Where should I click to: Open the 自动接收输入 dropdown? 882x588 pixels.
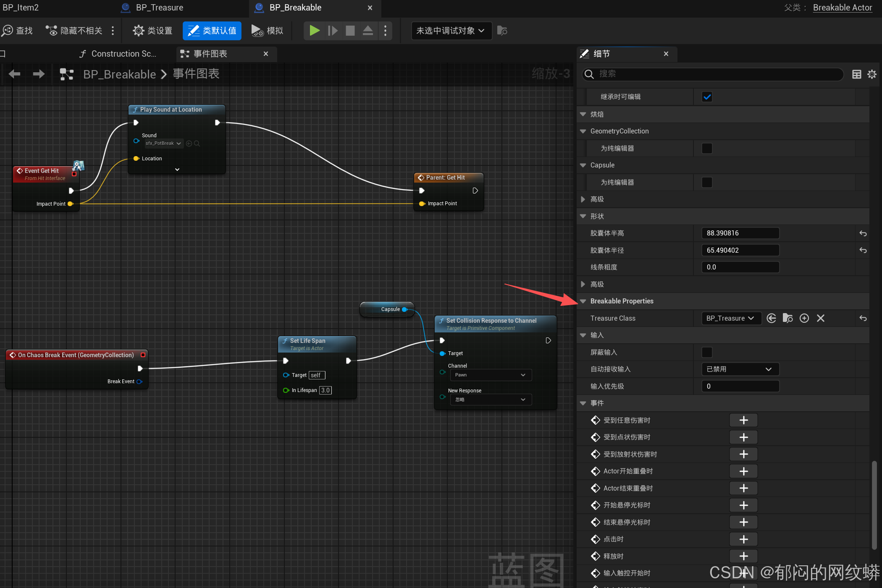point(740,369)
